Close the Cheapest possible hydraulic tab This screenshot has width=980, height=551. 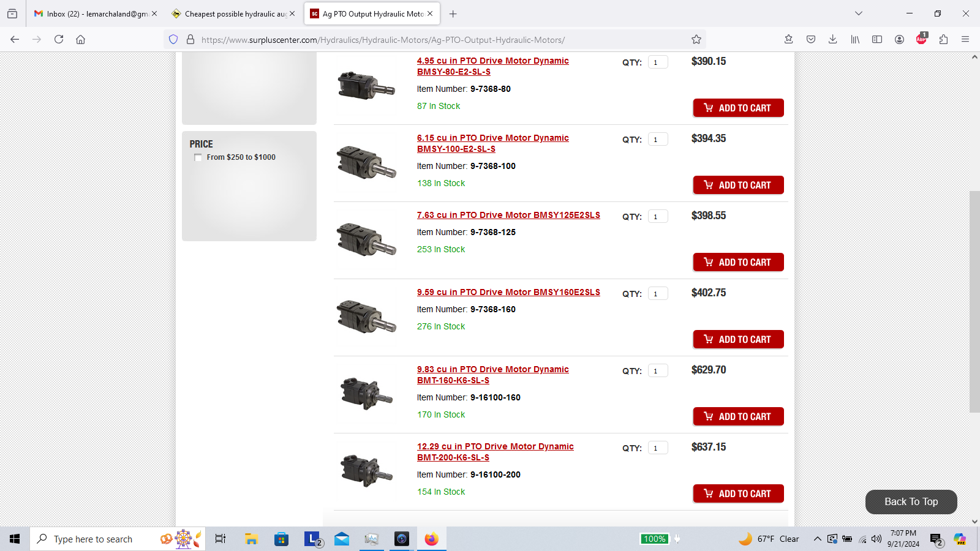[292, 13]
